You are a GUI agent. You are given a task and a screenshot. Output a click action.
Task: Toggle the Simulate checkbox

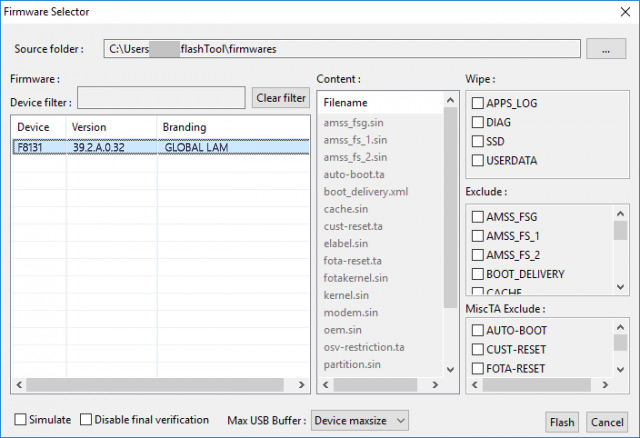[x=20, y=420]
